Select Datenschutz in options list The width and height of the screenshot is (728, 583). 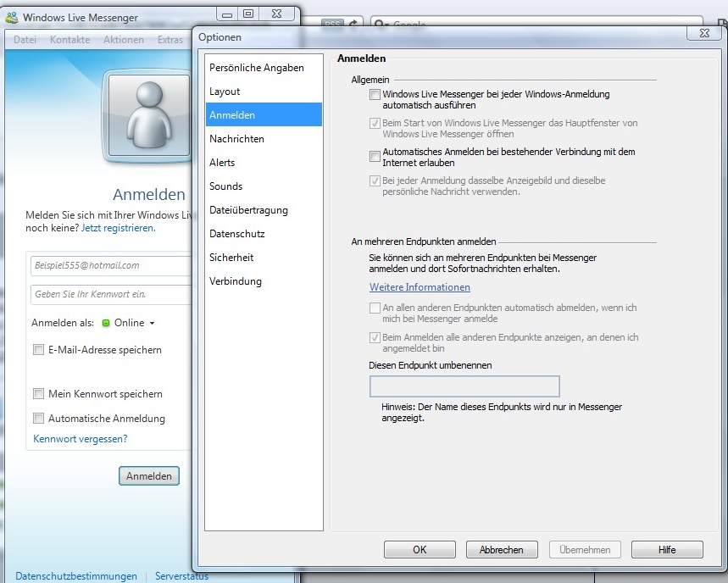coord(264,234)
